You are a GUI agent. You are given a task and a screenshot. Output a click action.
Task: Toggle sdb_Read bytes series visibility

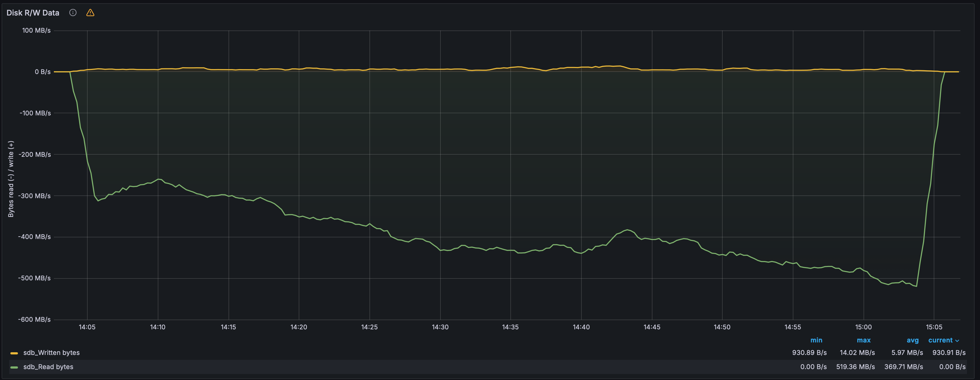(x=48, y=367)
